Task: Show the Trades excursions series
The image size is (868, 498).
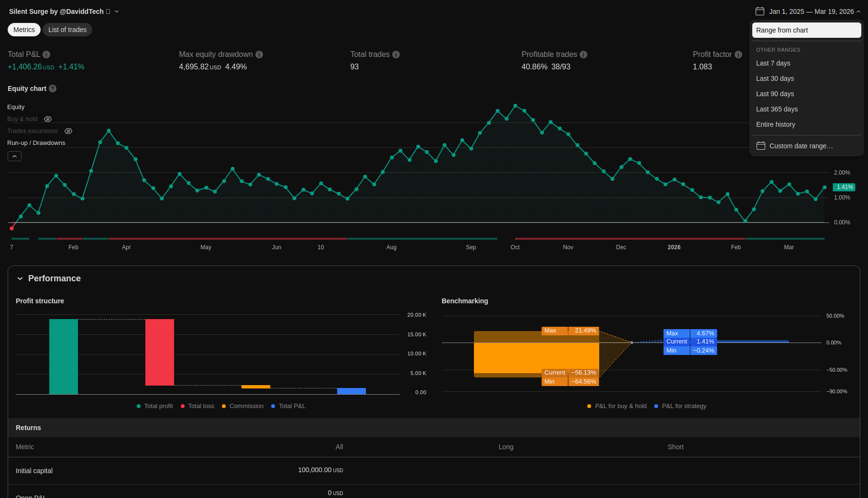Action: click(x=68, y=131)
